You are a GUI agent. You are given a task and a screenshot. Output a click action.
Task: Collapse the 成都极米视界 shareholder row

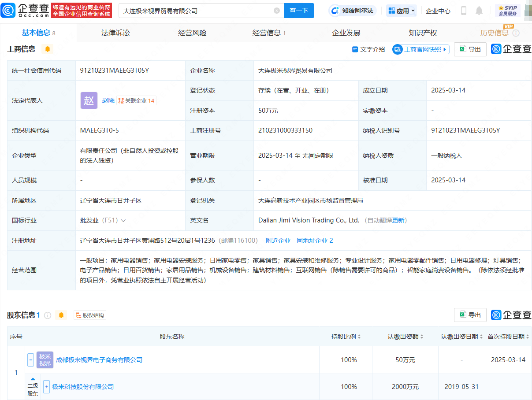pyautogui.click(x=31, y=360)
